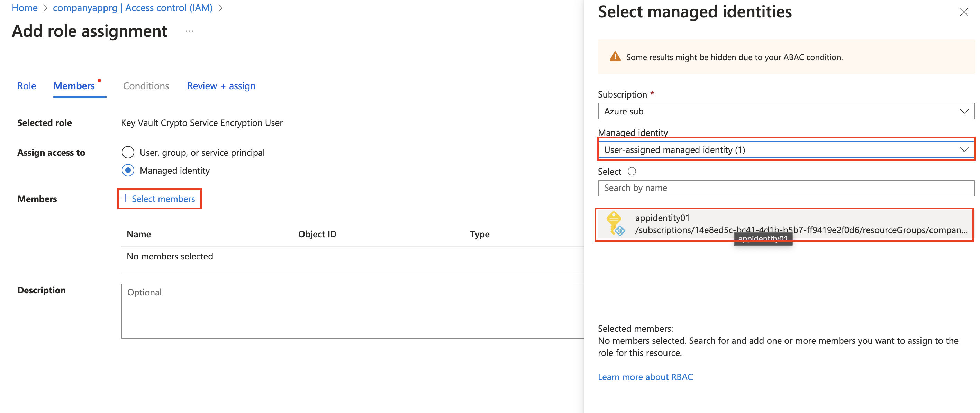Screen dimensions: 980x413
Task: Close the Select managed identities panel
Action: click(x=963, y=12)
